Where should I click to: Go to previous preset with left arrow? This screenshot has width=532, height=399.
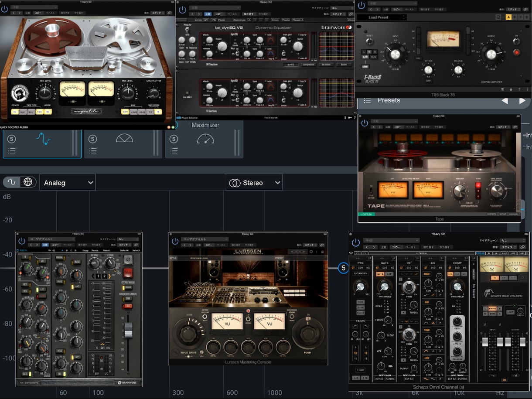(505, 101)
